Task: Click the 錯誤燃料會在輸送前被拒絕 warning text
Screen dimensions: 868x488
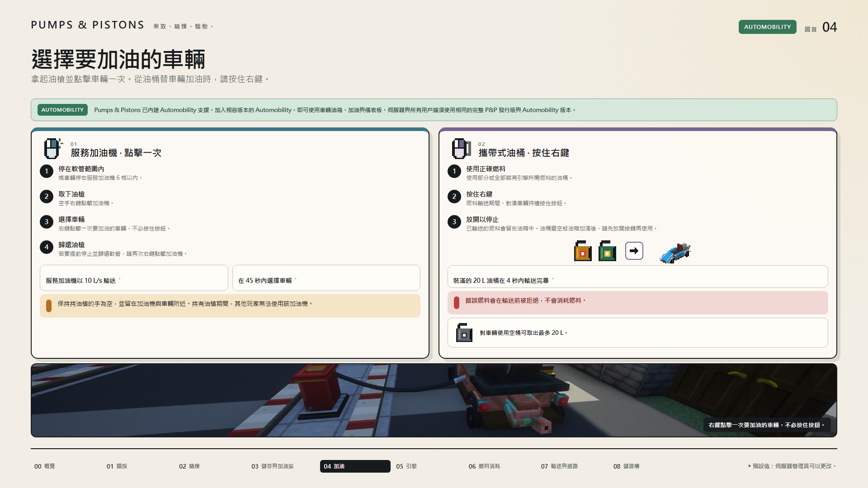Action: (x=525, y=300)
